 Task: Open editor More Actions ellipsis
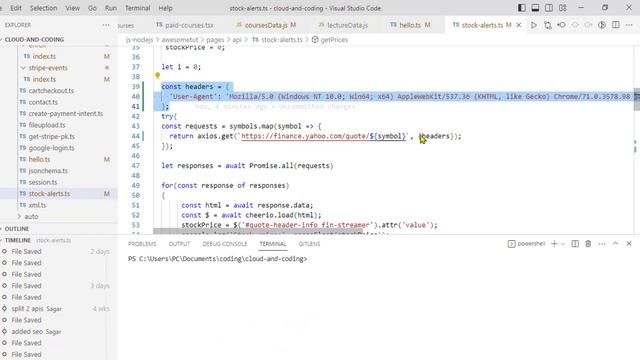point(629,25)
